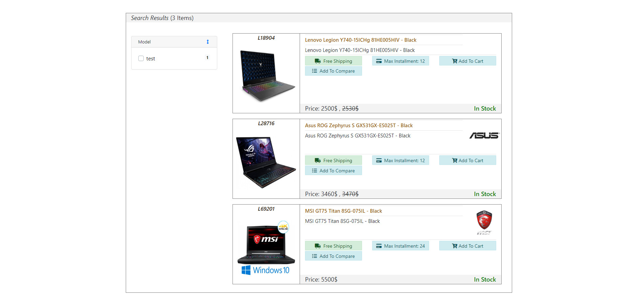Click the Asus price 3460$
Image resolution: width=644 pixels, height=306 pixels.
(329, 194)
